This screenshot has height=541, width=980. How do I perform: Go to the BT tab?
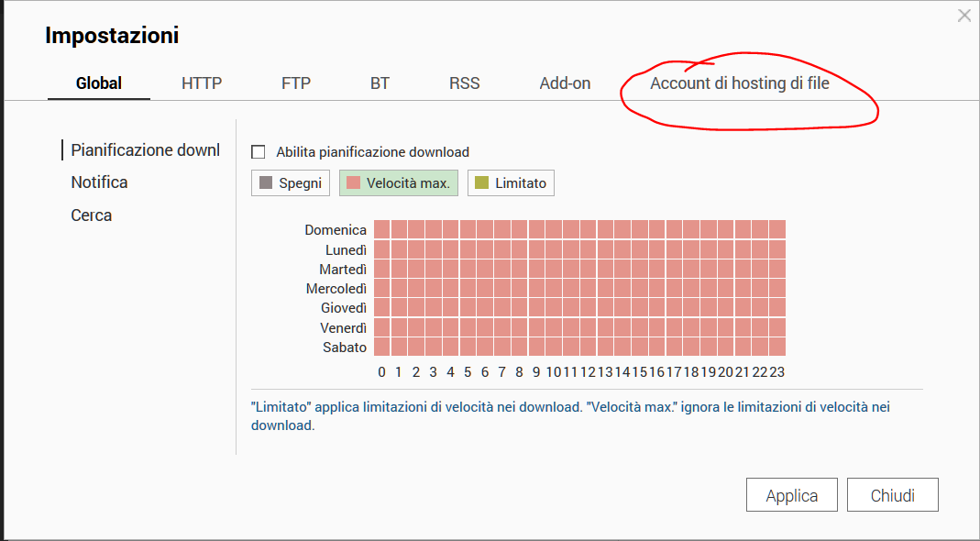coord(380,83)
